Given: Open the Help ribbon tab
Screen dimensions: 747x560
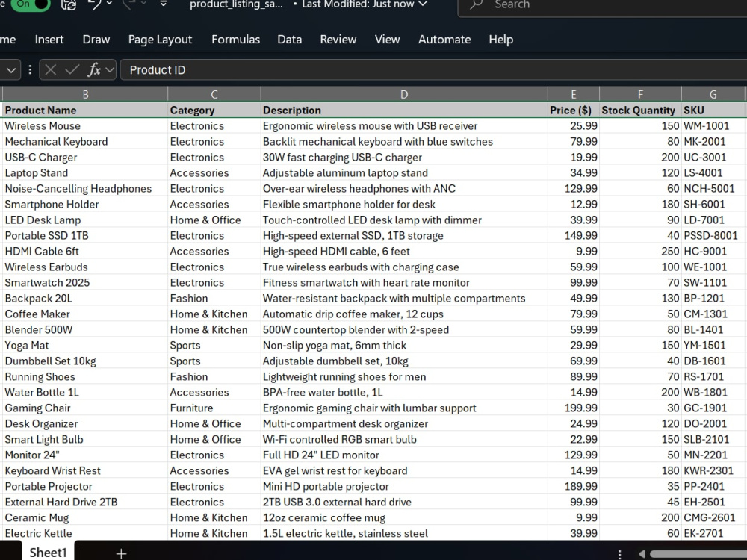Looking at the screenshot, I should (x=501, y=40).
